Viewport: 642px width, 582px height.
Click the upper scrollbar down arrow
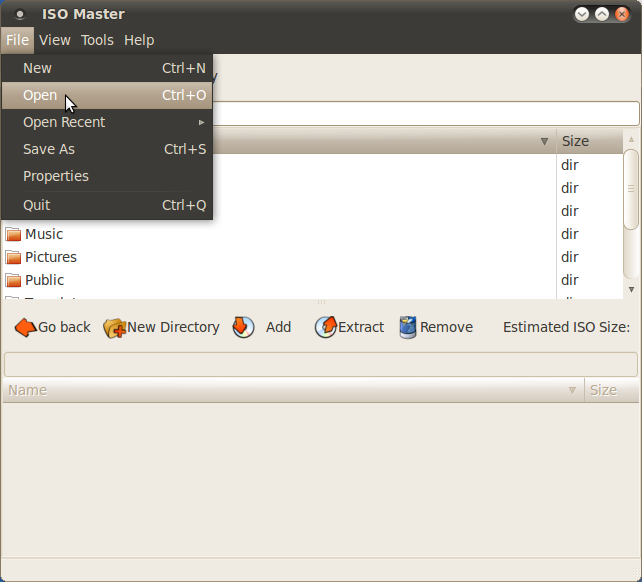click(x=631, y=290)
